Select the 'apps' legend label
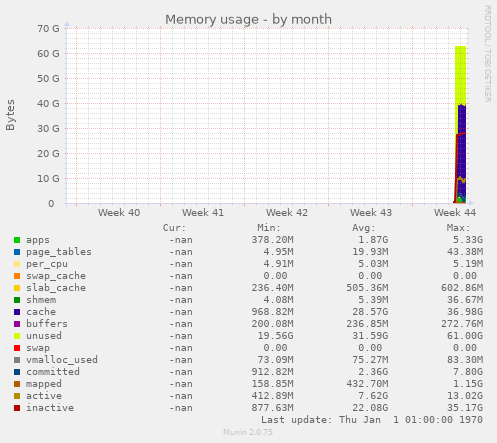This screenshot has width=497, height=443. (38, 240)
